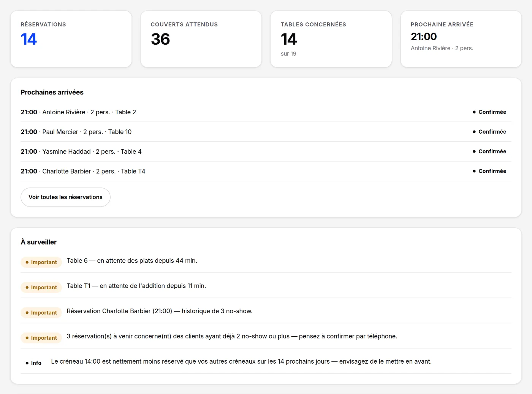532x394 pixels.
Task: Open Charlotte Barbier Table T4 reservation row
Action: tap(266, 171)
